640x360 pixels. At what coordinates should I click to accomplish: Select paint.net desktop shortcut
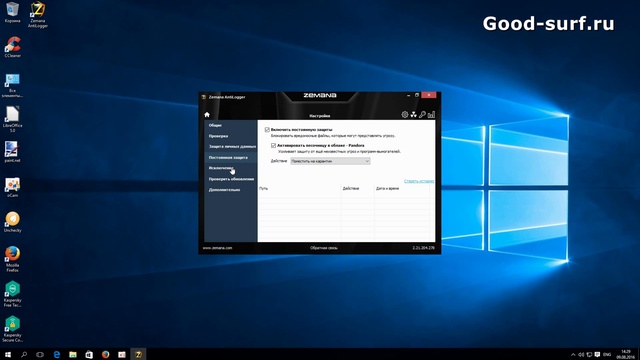[12, 152]
